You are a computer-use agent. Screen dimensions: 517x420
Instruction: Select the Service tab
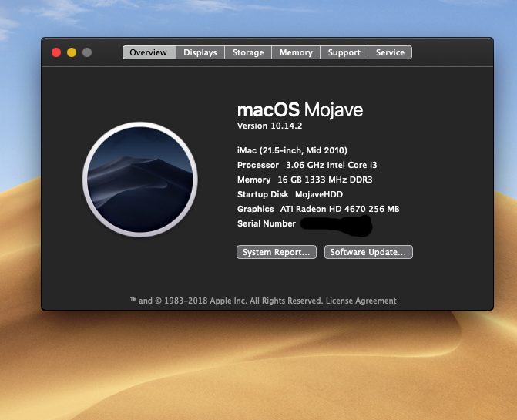click(x=390, y=52)
